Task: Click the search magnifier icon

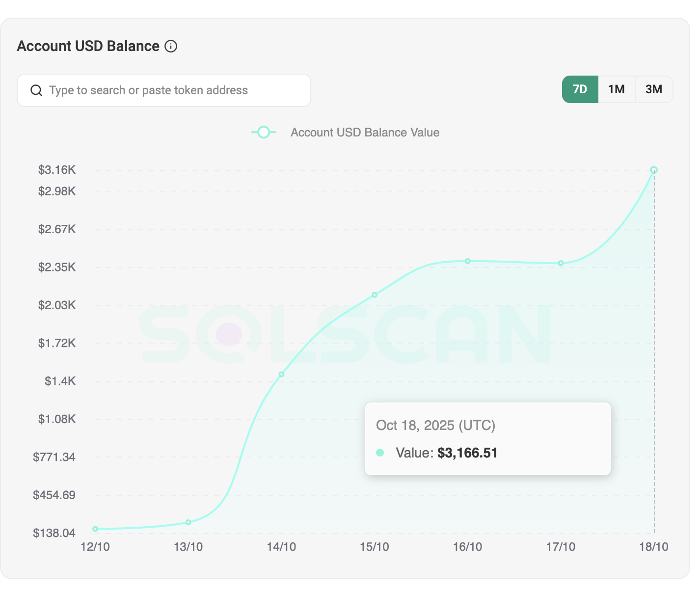Action: (x=36, y=90)
